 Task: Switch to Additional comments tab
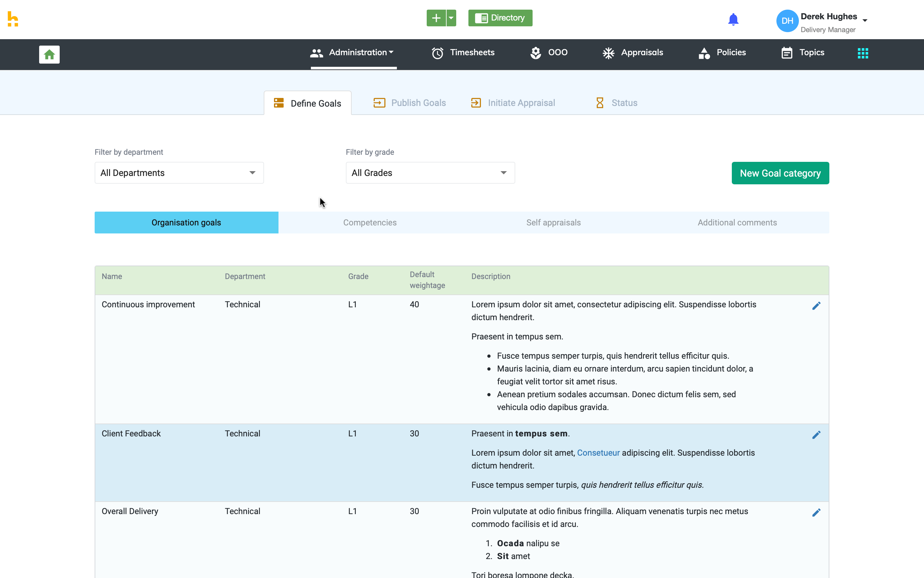click(737, 223)
